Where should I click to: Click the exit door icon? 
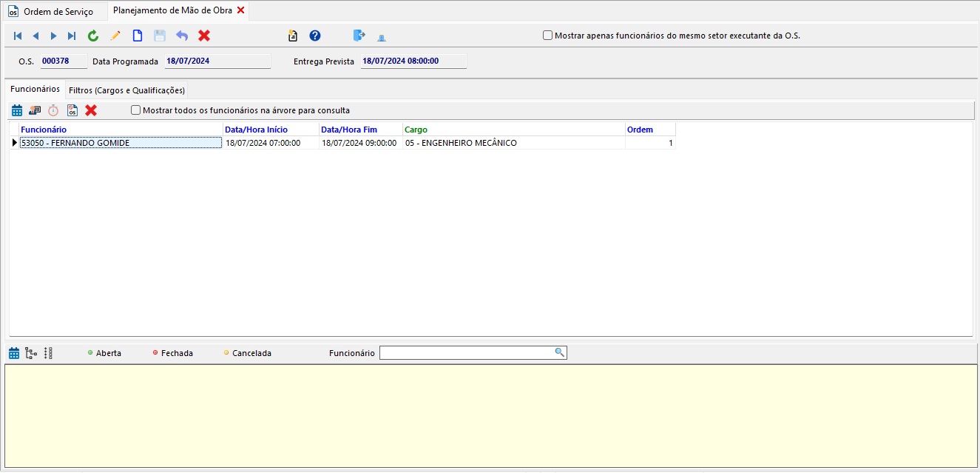[x=359, y=36]
